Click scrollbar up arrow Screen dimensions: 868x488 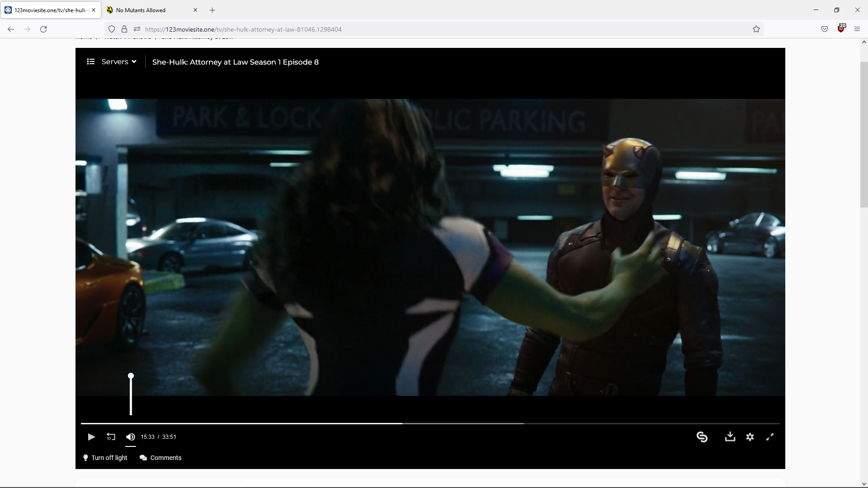[864, 42]
